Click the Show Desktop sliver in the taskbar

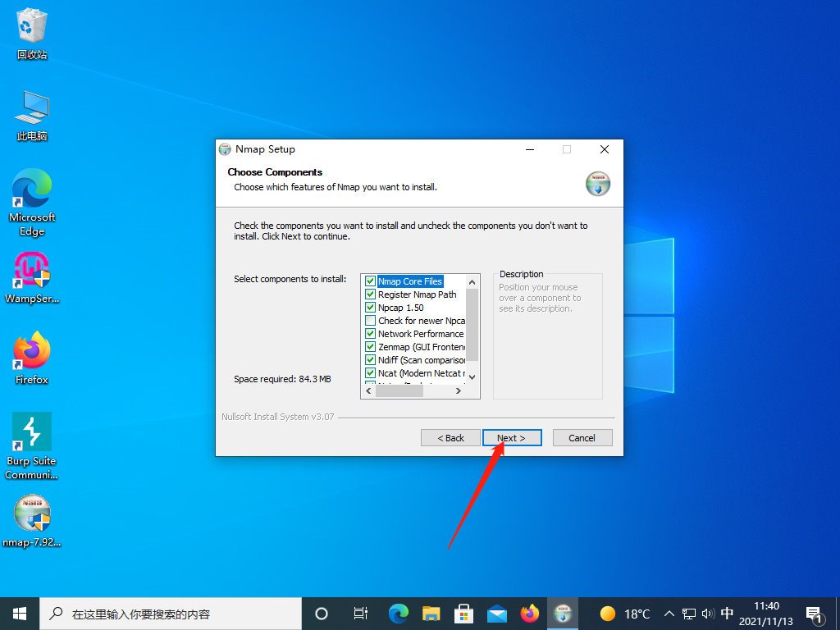[x=838, y=614]
